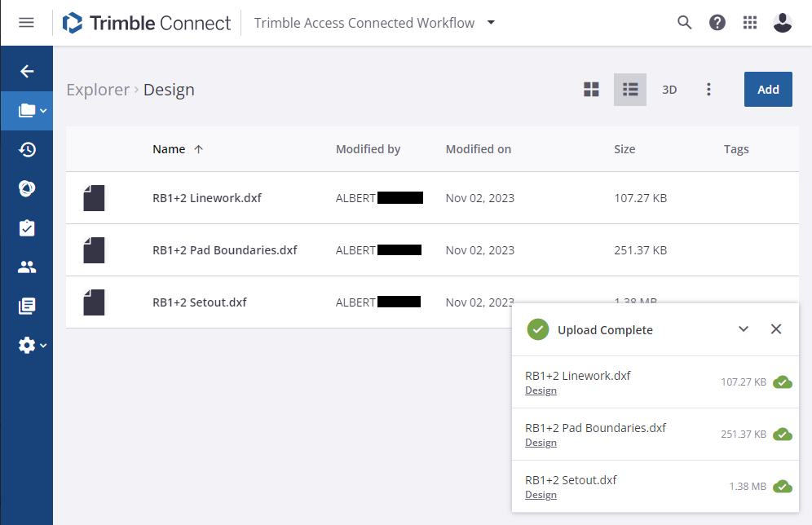The width and height of the screenshot is (812, 525).
Task: Switch to list view layout
Action: (629, 89)
